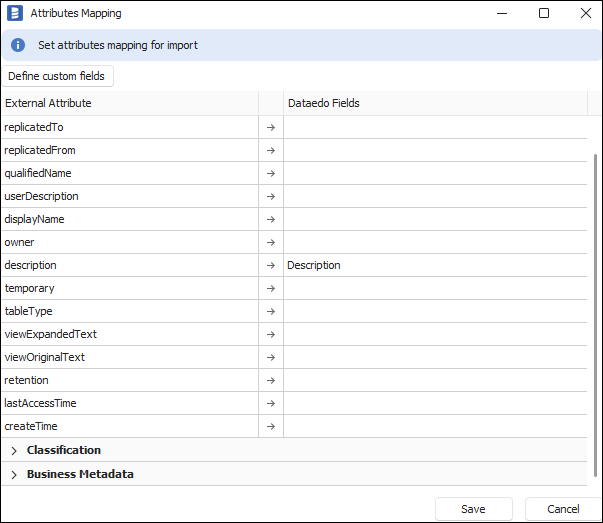The width and height of the screenshot is (603, 523).
Task: Save the attributes mapping
Action: (x=473, y=509)
